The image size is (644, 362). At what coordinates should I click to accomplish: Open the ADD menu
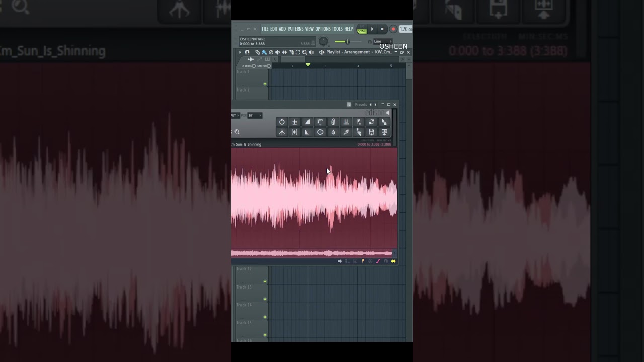click(282, 29)
